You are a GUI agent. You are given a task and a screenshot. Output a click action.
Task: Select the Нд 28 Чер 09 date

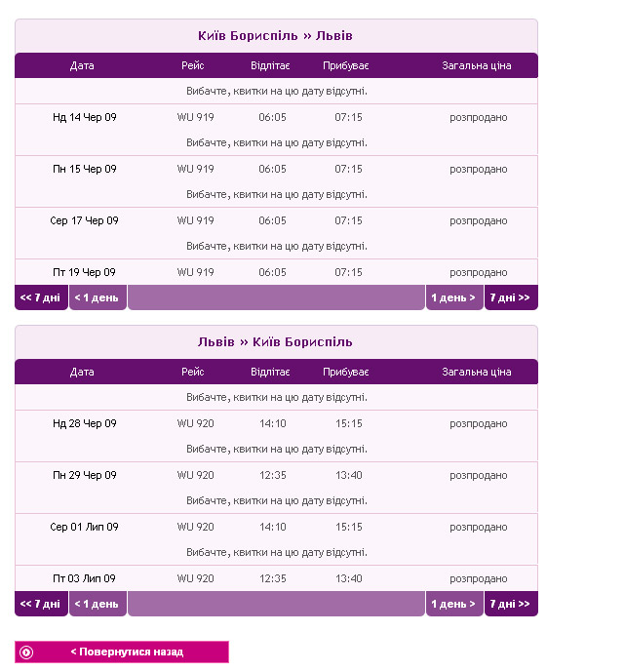click(84, 423)
